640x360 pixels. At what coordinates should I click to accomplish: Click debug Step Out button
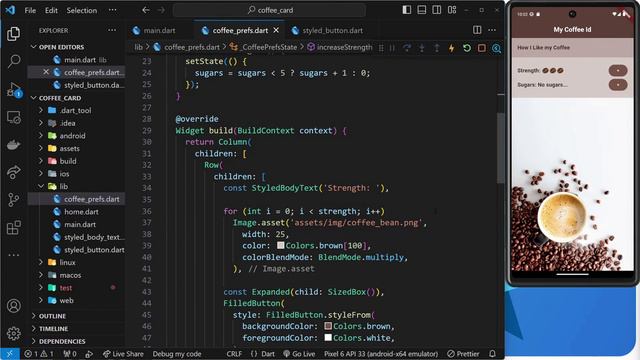tap(437, 48)
